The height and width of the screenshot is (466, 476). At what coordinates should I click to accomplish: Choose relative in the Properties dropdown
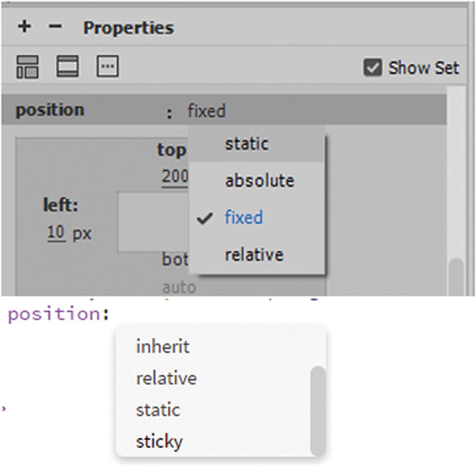(254, 255)
